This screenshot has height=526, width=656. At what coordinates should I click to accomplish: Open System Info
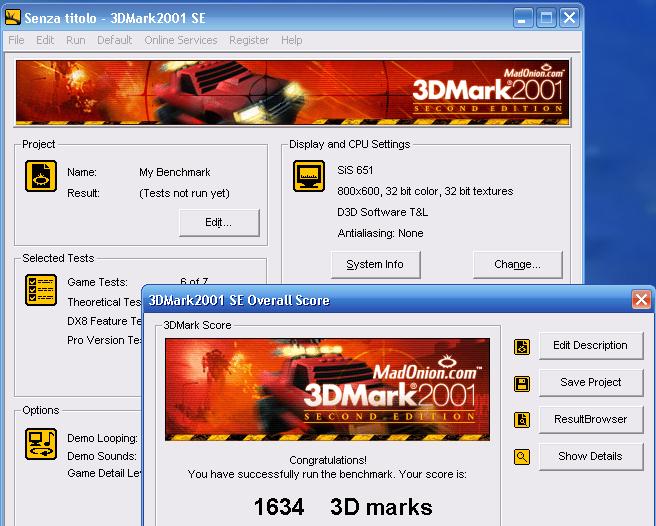375,264
